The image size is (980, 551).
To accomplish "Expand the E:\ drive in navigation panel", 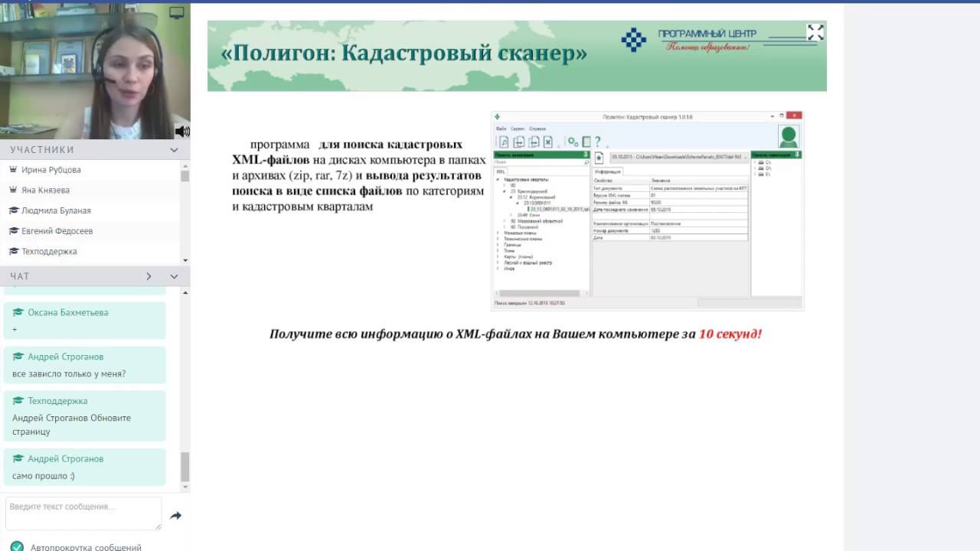I will tap(754, 174).
